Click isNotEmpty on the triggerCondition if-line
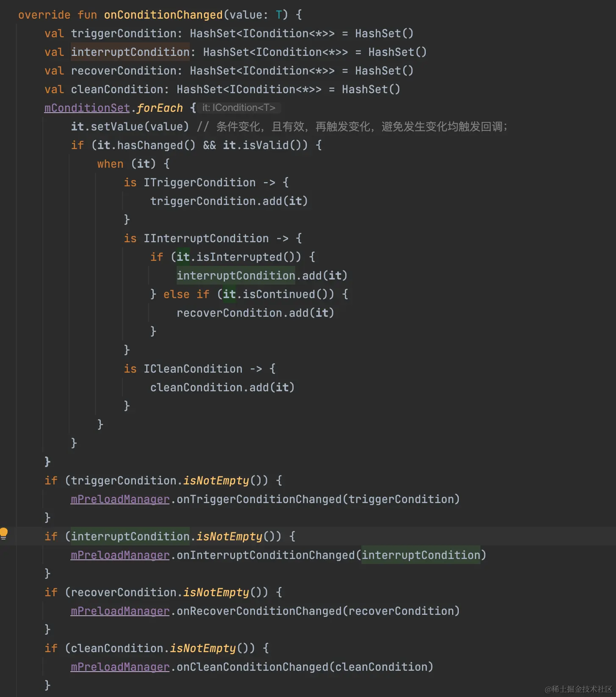 [x=216, y=481]
